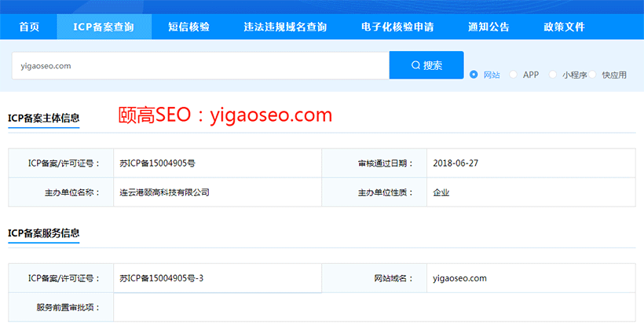Viewport: 644px width, 330px height.
Task: Open the ICP备案查询 tab
Action: [103, 27]
